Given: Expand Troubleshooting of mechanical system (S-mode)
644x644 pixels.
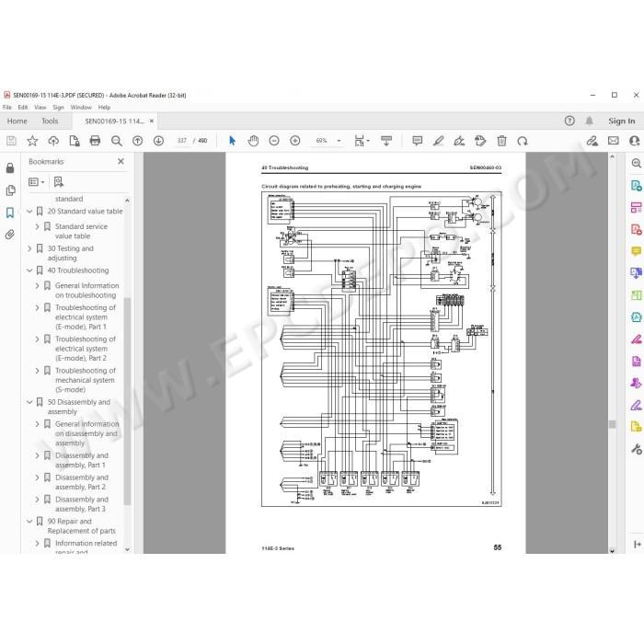Looking at the screenshot, I should (38, 371).
